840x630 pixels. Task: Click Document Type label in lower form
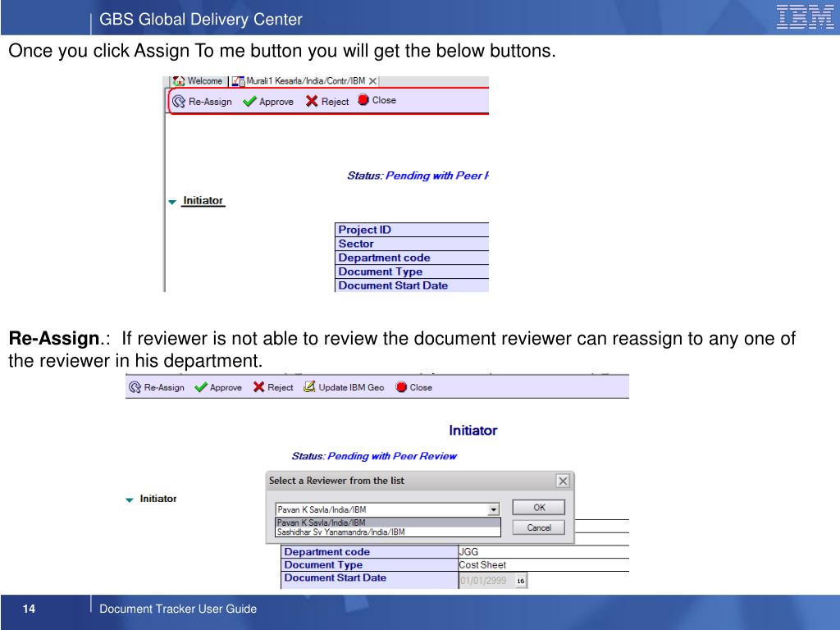(x=323, y=564)
